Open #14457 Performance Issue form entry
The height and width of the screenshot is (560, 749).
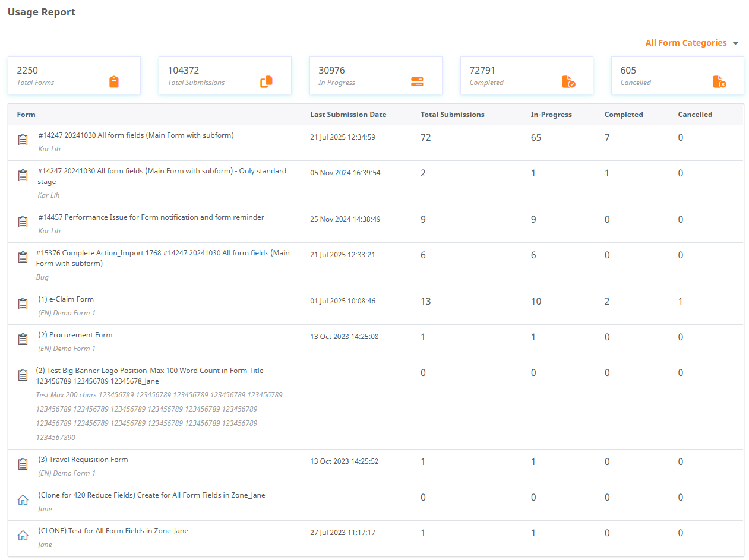click(x=151, y=217)
